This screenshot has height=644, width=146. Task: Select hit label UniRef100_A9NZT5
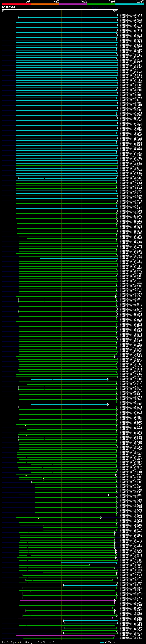click(131, 334)
